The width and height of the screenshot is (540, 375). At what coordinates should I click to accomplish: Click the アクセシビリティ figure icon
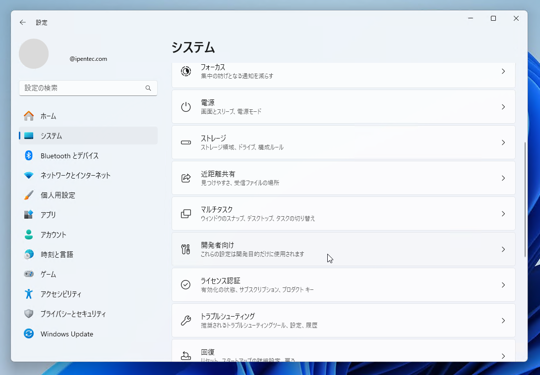pyautogui.click(x=29, y=294)
